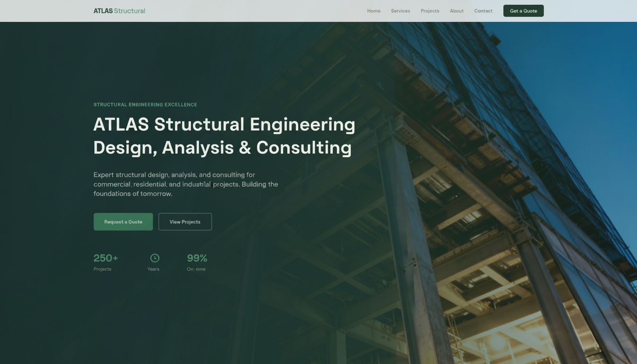Select About in the navigation
637x364 pixels.
pos(456,11)
